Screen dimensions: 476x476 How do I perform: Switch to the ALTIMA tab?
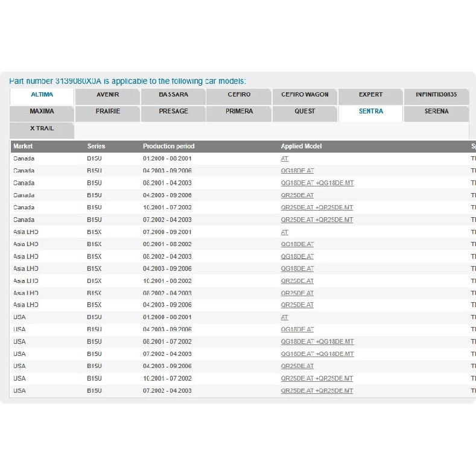pos(42,97)
